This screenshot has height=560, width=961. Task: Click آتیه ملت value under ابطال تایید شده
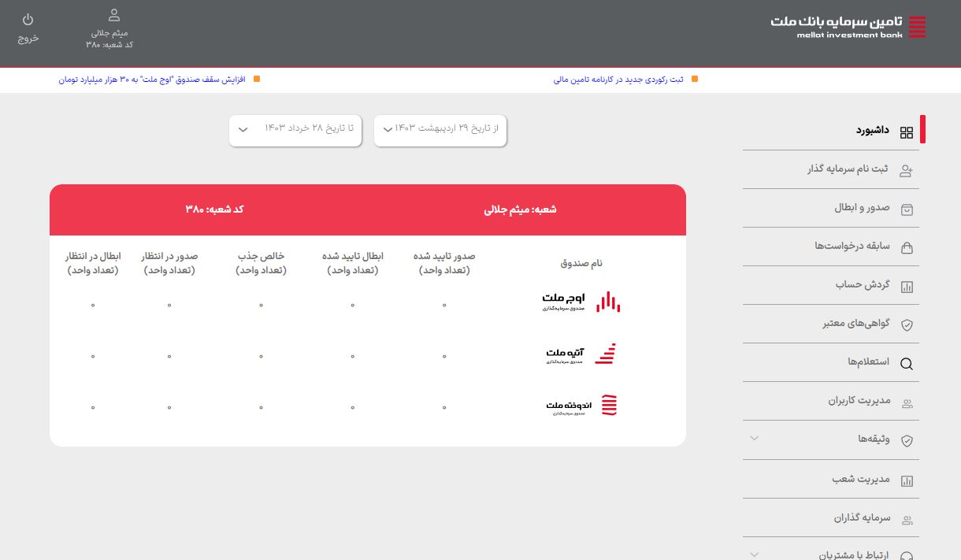pos(353,356)
